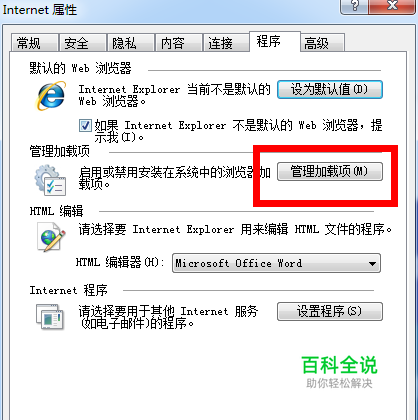Image resolution: width=418 pixels, height=420 pixels.
Task: Open the HTML 编辑器 dropdown arrow
Action: (x=372, y=264)
